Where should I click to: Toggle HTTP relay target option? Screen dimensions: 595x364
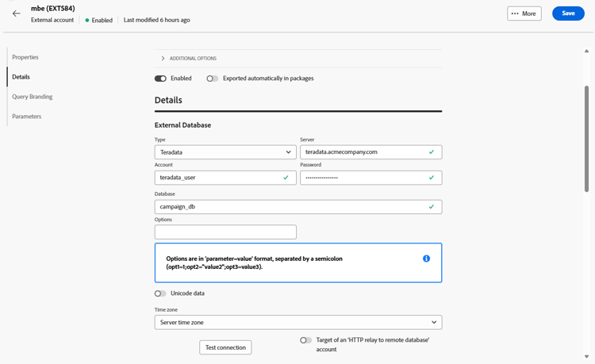305,340
